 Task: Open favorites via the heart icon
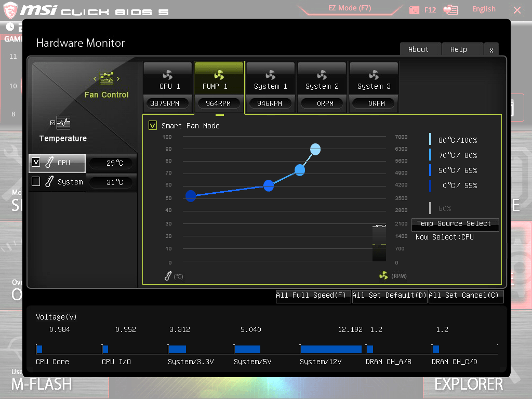pos(450,9)
